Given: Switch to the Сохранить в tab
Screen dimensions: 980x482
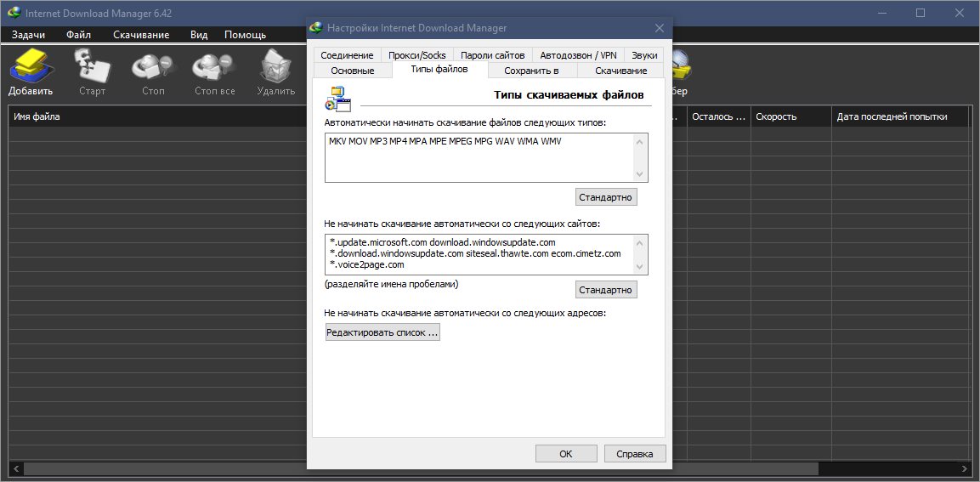Looking at the screenshot, I should click(532, 71).
